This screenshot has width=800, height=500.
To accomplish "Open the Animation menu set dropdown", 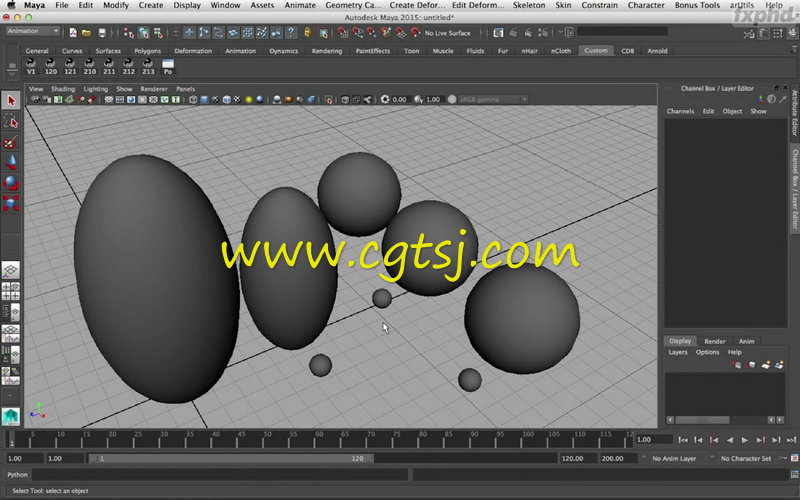I will click(33, 31).
